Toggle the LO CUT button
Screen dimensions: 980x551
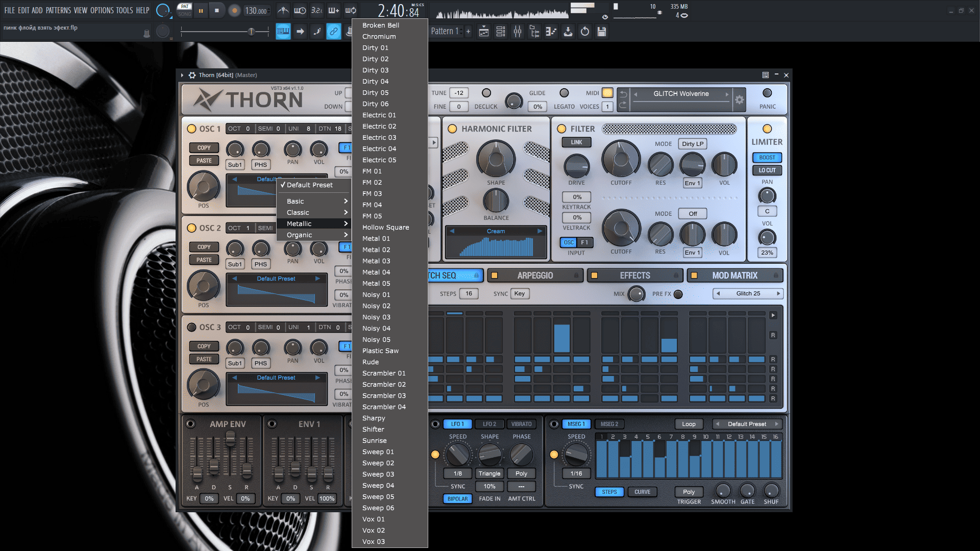[767, 170]
